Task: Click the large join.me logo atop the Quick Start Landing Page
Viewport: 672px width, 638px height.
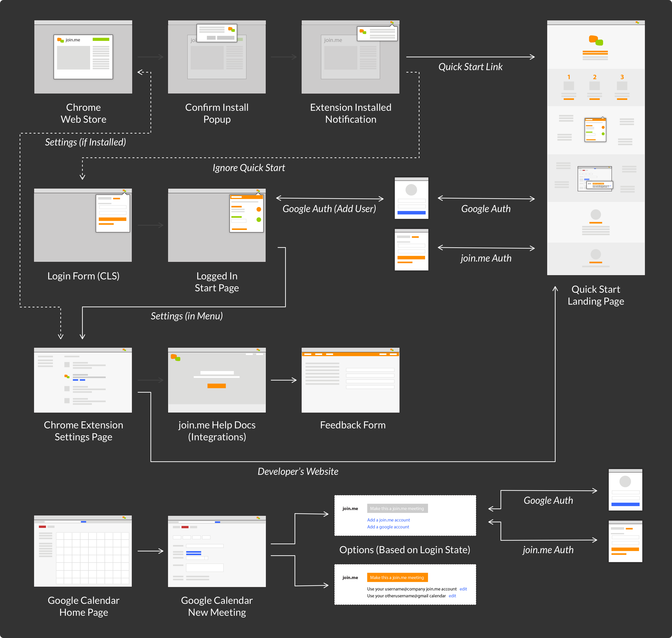Action: coord(596,40)
